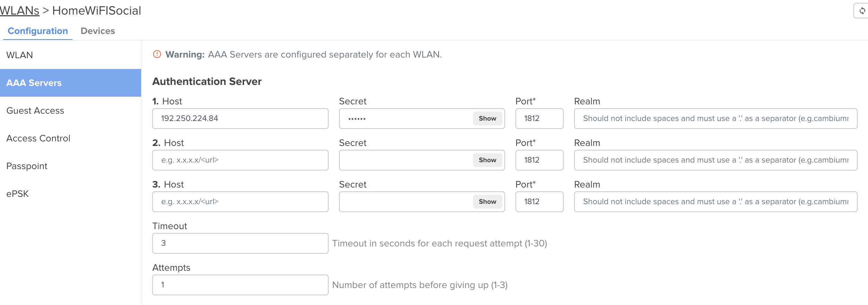Go back via the WLANs breadcrumb link
Screen dimensions: 868x305
tap(20, 11)
